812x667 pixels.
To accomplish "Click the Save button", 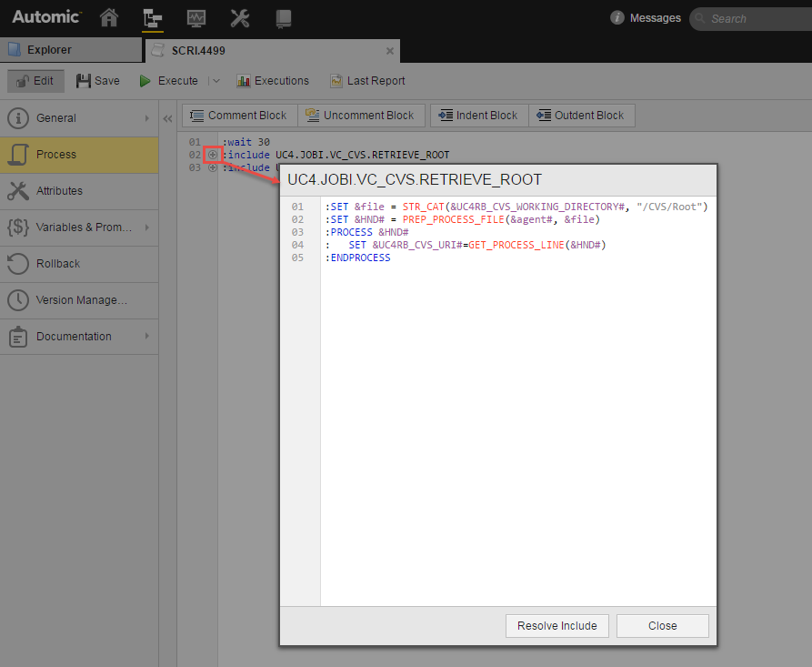I will [97, 81].
